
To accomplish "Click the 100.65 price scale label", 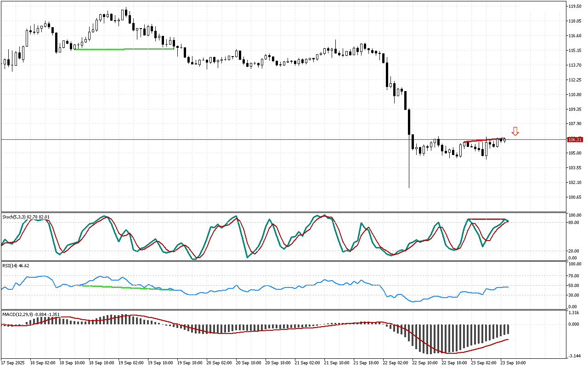I will pyautogui.click(x=575, y=197).
